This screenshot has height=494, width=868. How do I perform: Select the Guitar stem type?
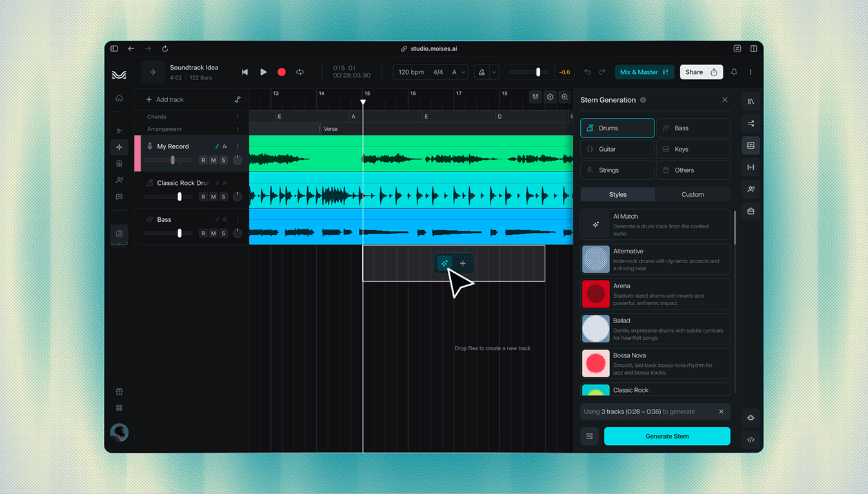[618, 149]
